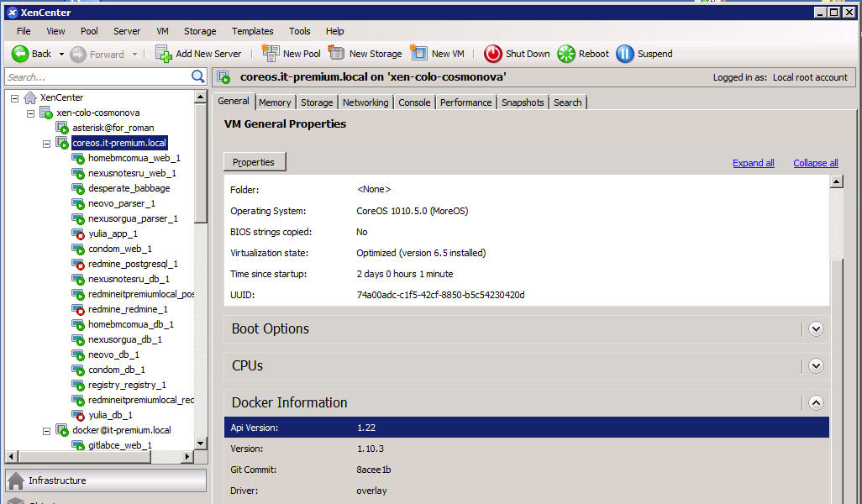The image size is (862, 504).
Task: Collapse the Docker Information section
Action: [x=816, y=403]
